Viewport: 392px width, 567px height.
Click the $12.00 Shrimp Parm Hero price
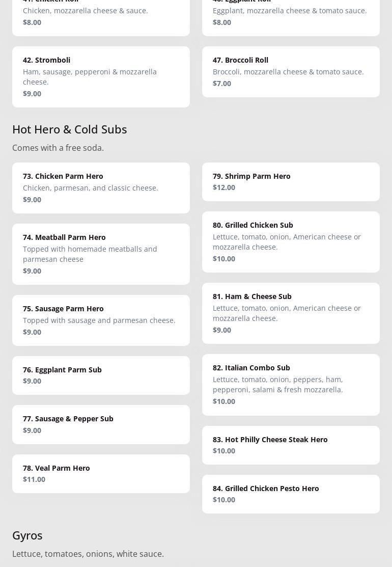click(224, 187)
